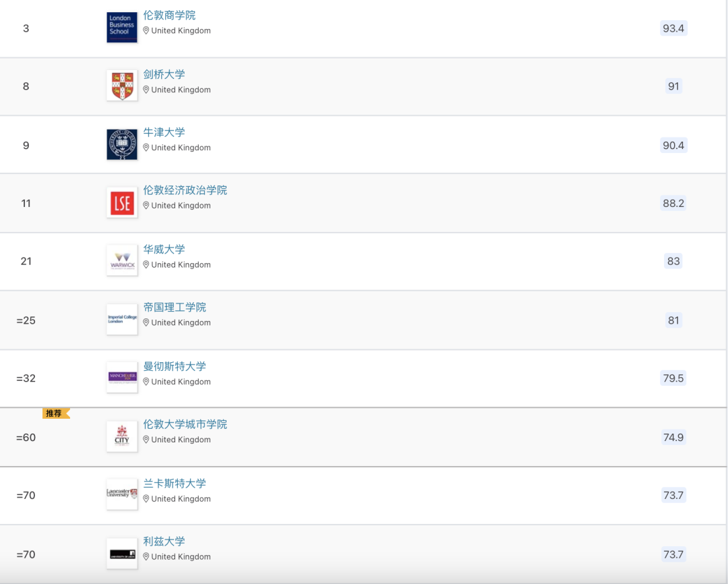
Task: Click the Manchester University logo
Action: pyautogui.click(x=121, y=376)
